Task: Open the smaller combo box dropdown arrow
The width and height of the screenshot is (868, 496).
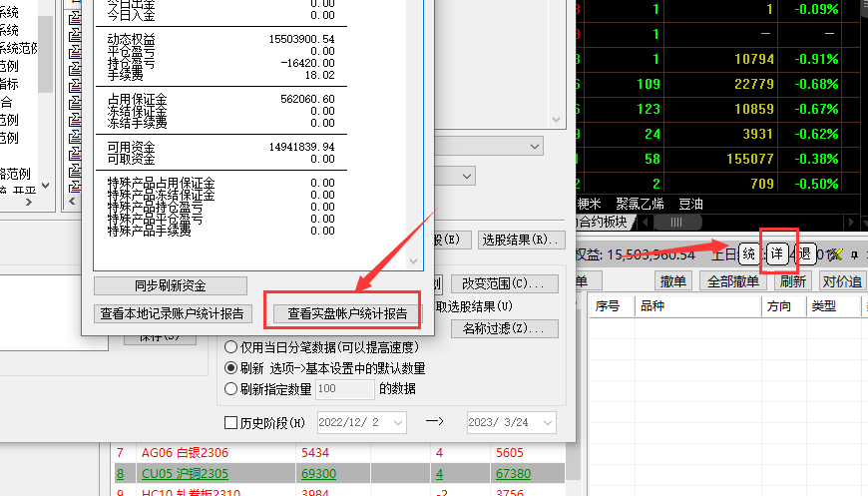Action: 467,177
